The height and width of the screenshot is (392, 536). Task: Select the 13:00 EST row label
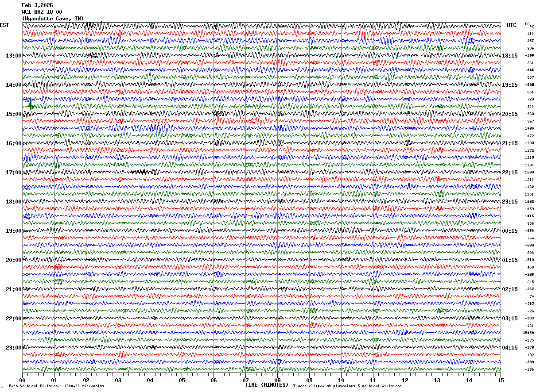point(14,56)
